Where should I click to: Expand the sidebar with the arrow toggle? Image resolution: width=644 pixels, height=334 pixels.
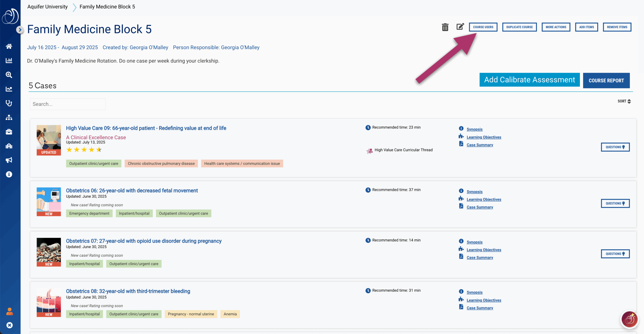tap(20, 30)
